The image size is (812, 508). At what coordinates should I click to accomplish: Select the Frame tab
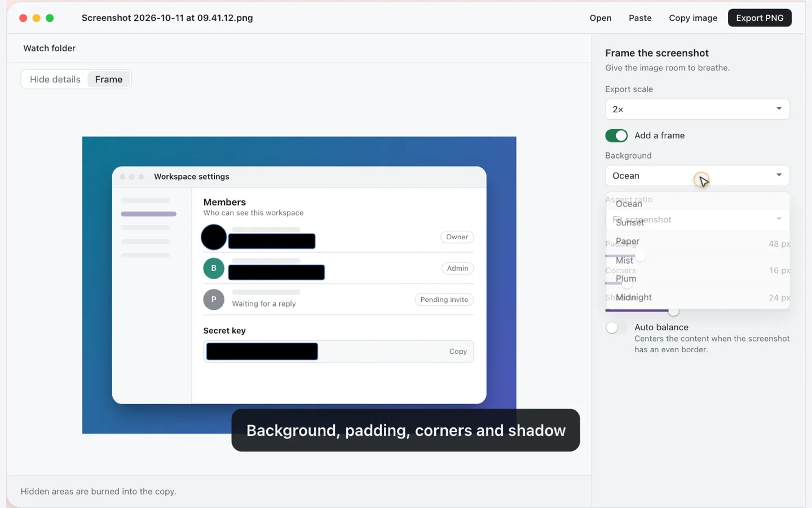[x=109, y=80]
